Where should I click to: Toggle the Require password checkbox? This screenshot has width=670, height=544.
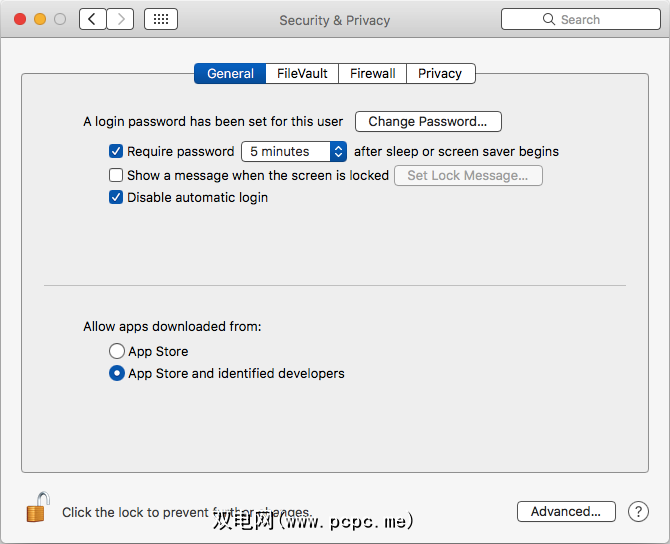click(116, 152)
